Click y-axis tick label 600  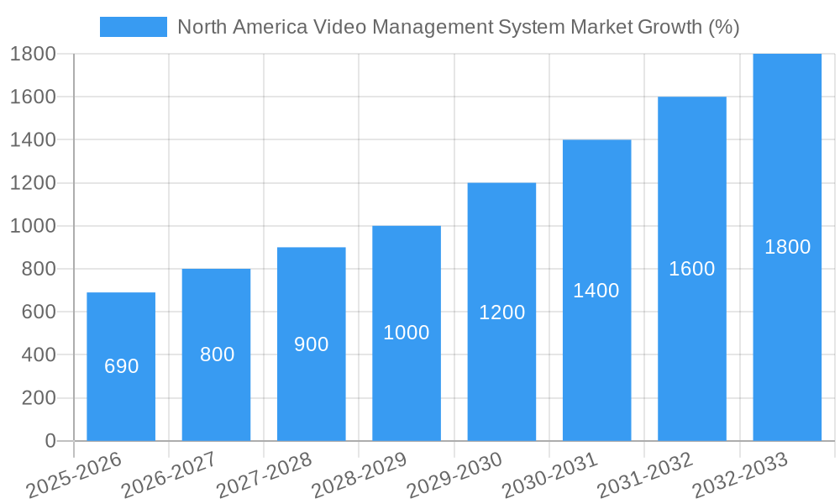[39, 312]
